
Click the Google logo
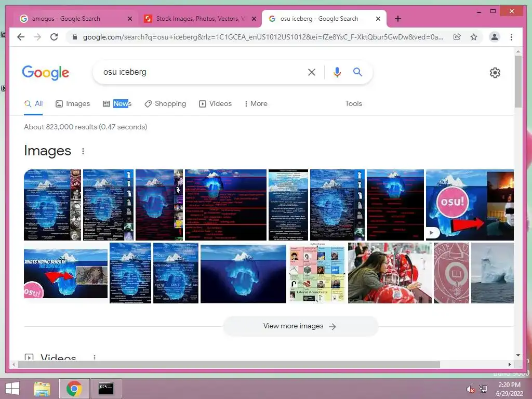pos(46,73)
